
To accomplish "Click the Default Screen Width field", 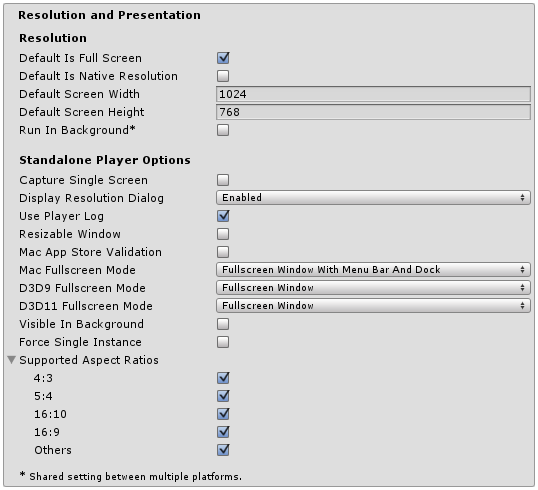I will [x=373, y=94].
